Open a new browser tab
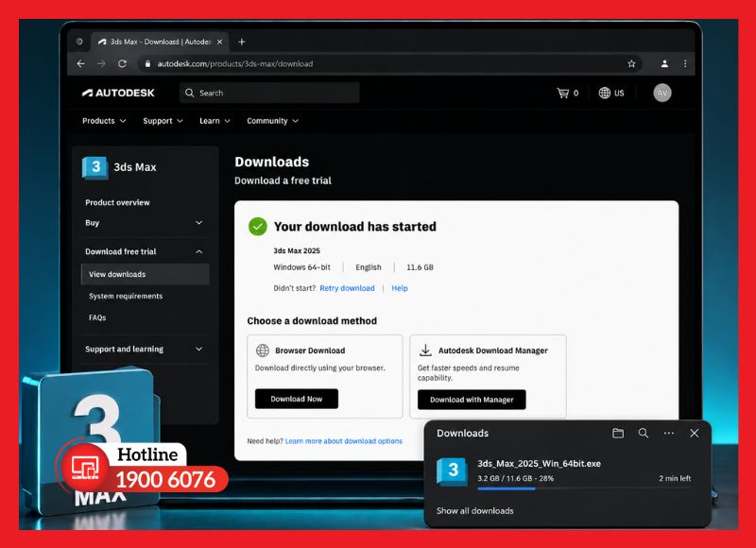This screenshot has height=548, width=756. pos(242,42)
